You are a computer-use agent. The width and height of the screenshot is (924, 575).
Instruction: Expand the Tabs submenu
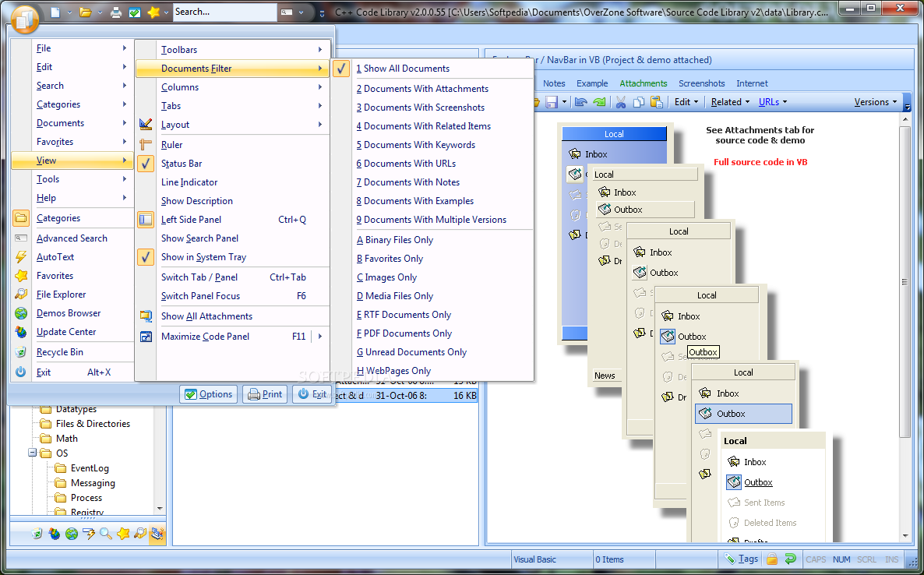point(232,106)
